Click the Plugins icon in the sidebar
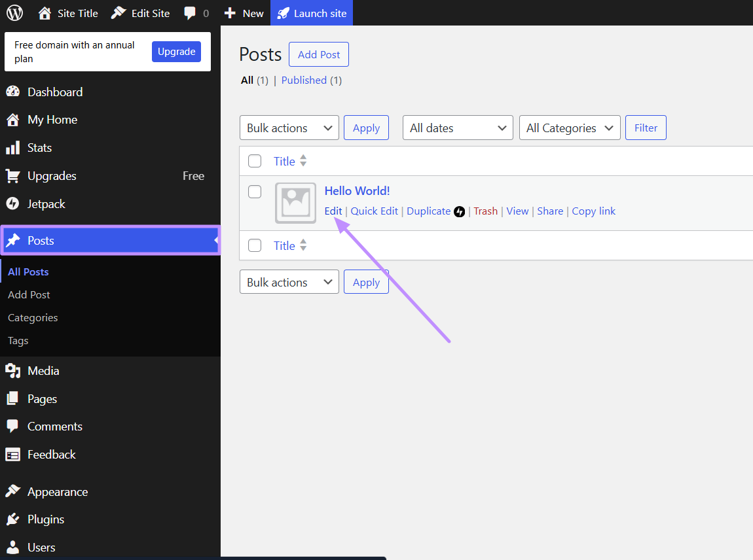Image resolution: width=753 pixels, height=560 pixels. (13, 519)
